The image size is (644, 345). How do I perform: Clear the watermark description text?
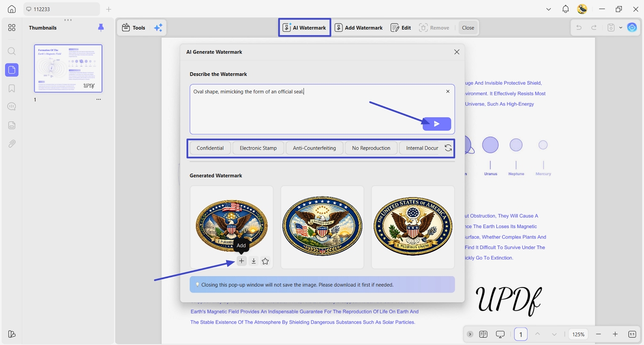coord(448,91)
